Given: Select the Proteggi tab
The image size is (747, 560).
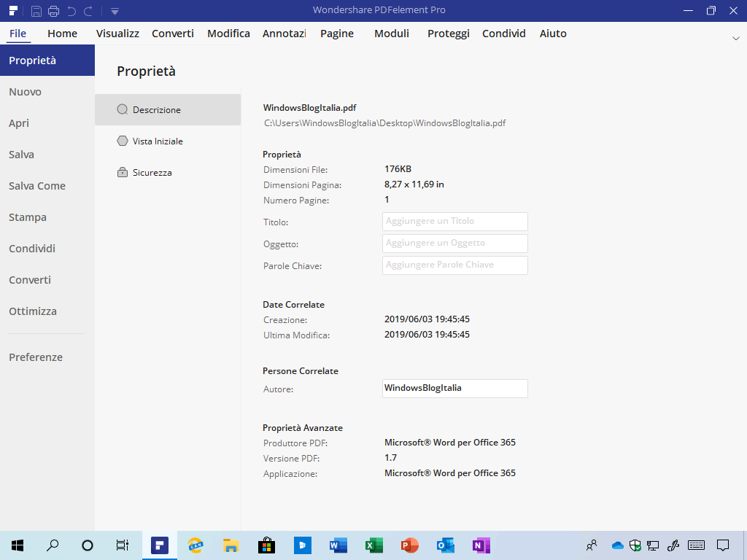Looking at the screenshot, I should (x=449, y=34).
